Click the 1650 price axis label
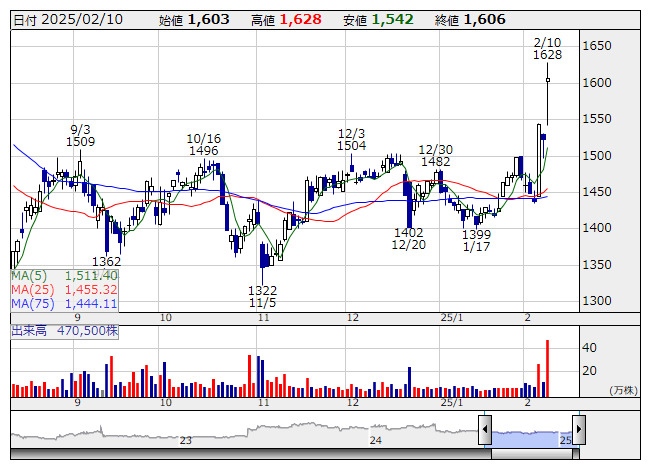Image resolution: width=653 pixels, height=470 pixels. (x=597, y=46)
